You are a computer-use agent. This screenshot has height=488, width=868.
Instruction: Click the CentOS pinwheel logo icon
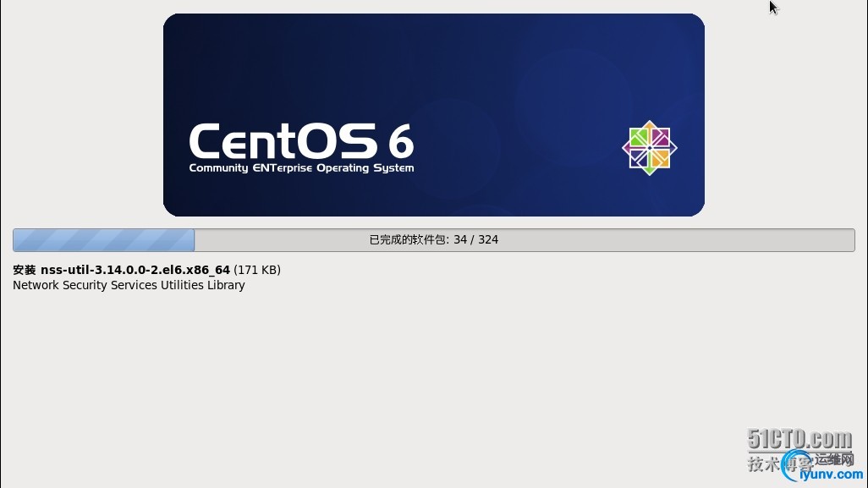point(650,148)
